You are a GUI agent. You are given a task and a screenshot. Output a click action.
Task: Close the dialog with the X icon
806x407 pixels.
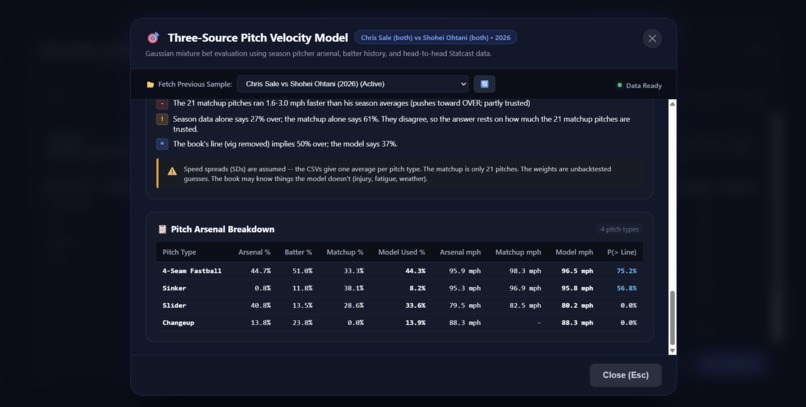pos(652,39)
